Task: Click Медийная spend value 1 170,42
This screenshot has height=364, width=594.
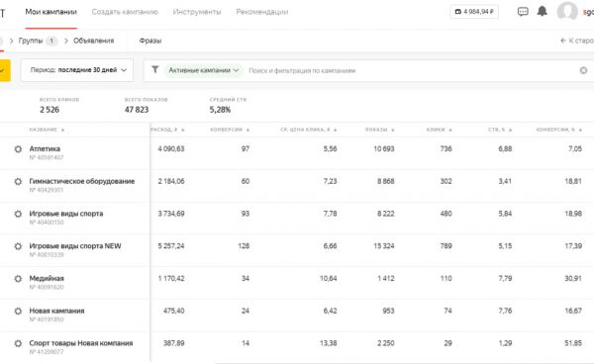Action: point(171,279)
